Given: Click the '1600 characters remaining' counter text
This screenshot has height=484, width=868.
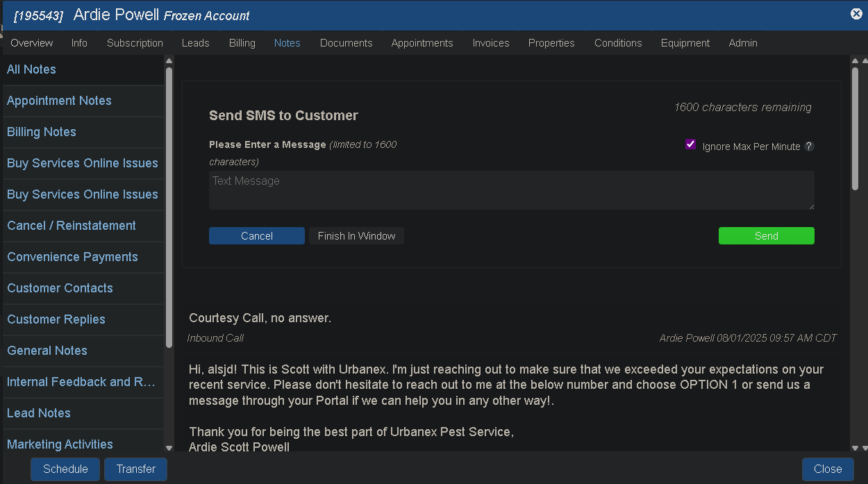Looking at the screenshot, I should pos(742,108).
